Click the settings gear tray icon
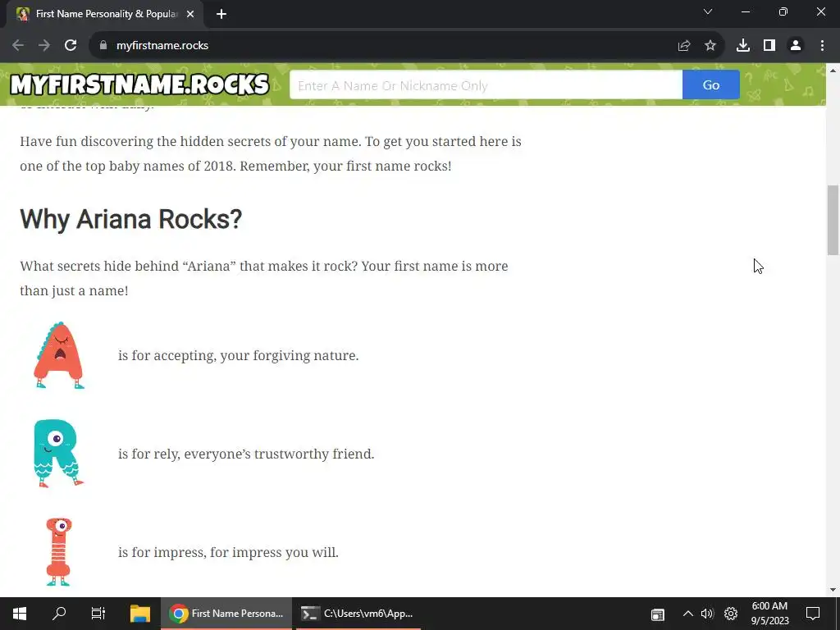This screenshot has width=840, height=630. (731, 614)
